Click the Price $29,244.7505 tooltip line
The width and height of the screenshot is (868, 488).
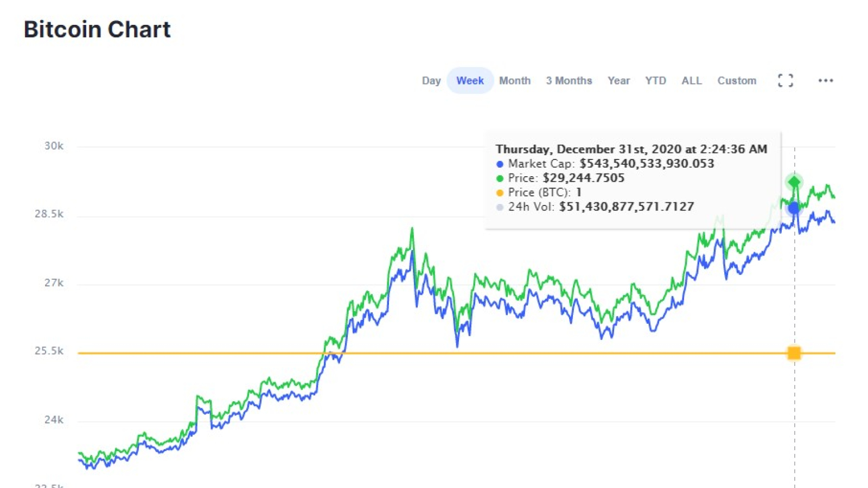[560, 178]
